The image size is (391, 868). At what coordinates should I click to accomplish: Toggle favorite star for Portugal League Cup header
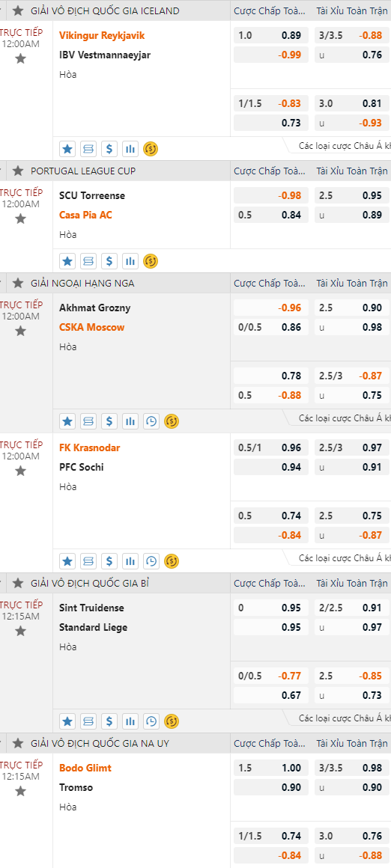[x=18, y=171]
